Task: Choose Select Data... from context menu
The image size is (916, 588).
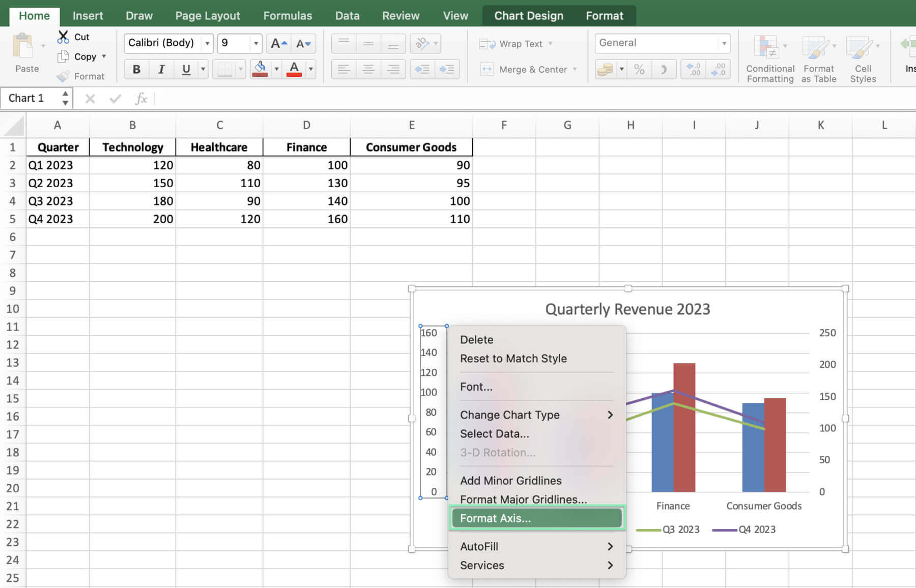Action: (537, 434)
